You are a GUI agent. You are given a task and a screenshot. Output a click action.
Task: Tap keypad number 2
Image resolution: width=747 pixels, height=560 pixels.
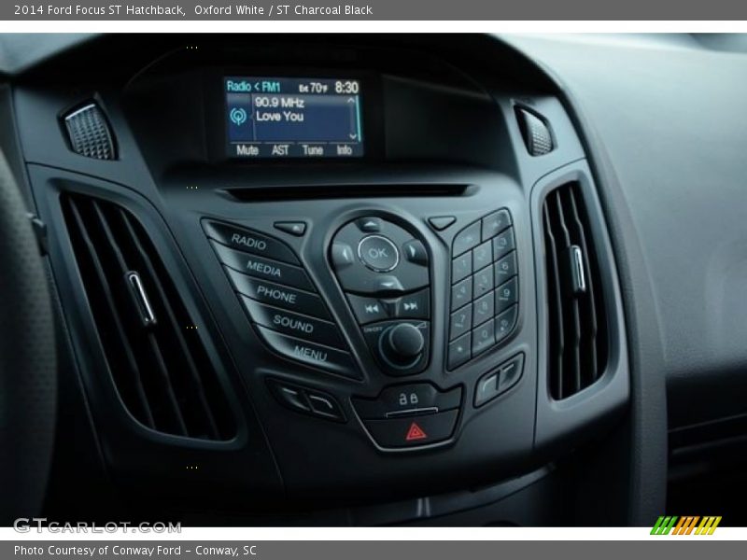pos(483,258)
